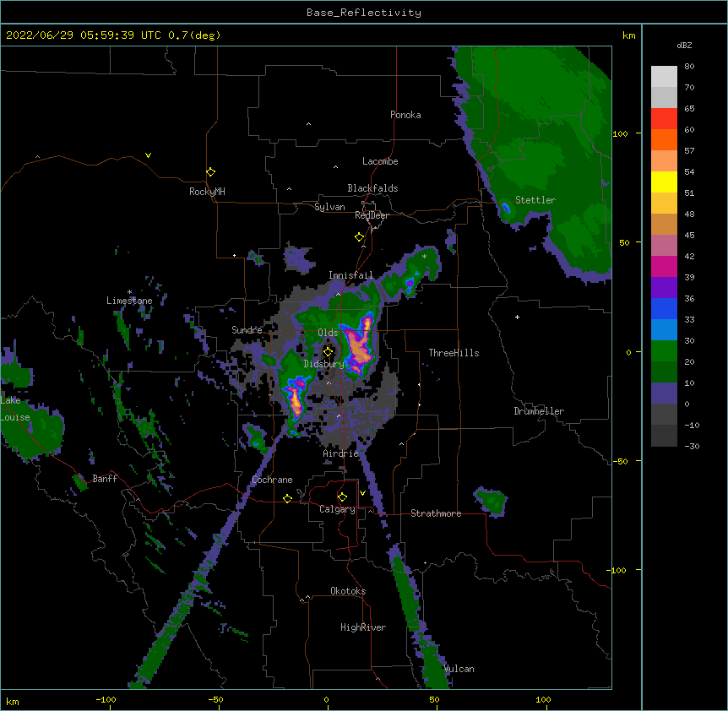
Task: Click the Didsbury label
Action: (323, 364)
